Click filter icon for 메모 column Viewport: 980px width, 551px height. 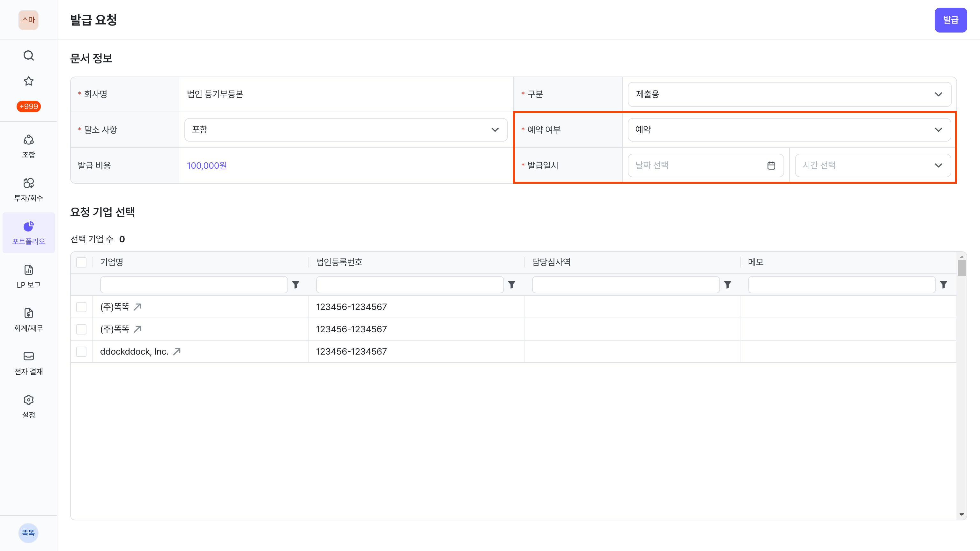pyautogui.click(x=944, y=284)
